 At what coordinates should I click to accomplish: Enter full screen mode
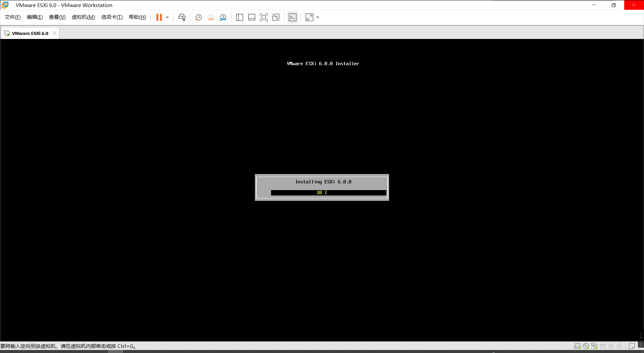(264, 17)
